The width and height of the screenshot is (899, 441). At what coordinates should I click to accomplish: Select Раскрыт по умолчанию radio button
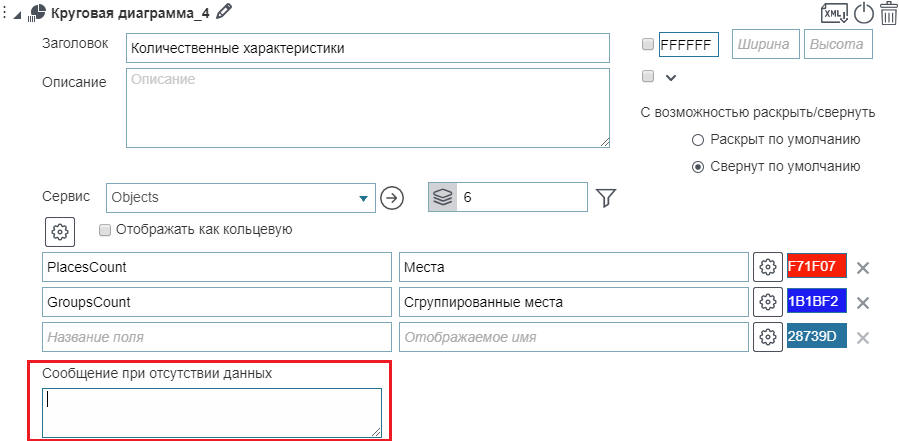[698, 140]
